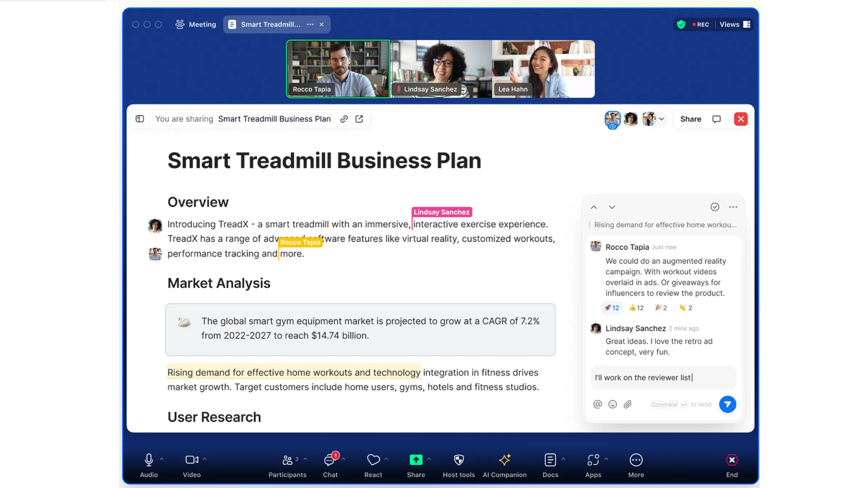Click the emoji icon in comment box

(612, 405)
